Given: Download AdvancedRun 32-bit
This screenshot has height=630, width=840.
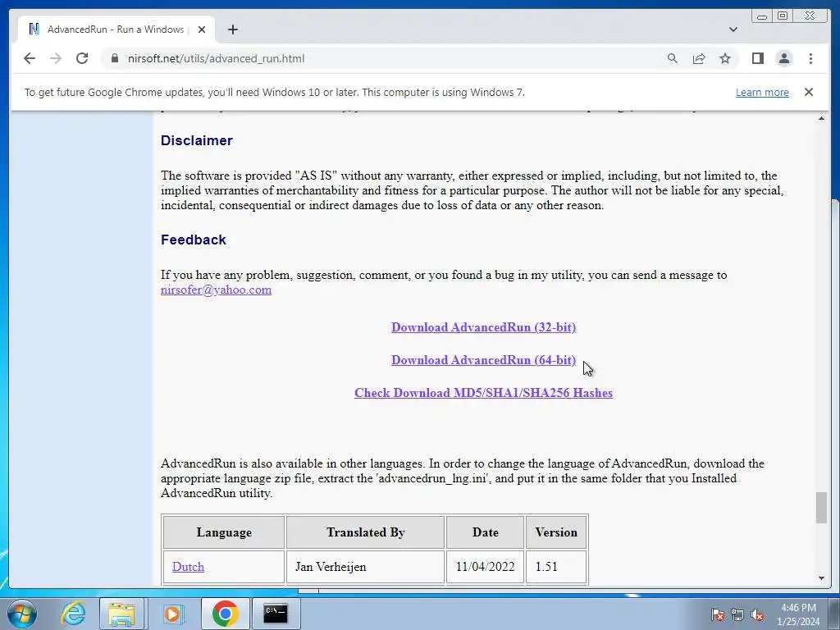Looking at the screenshot, I should pos(483,327).
